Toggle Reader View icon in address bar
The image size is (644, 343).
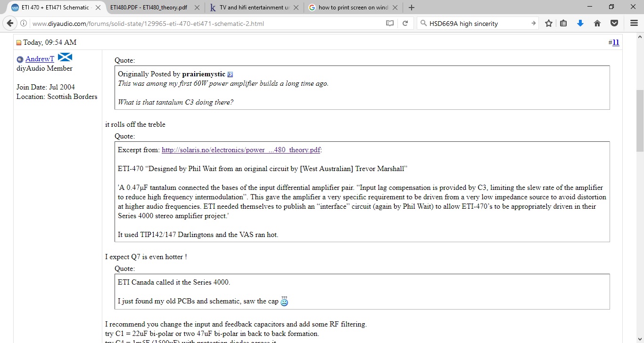[390, 24]
